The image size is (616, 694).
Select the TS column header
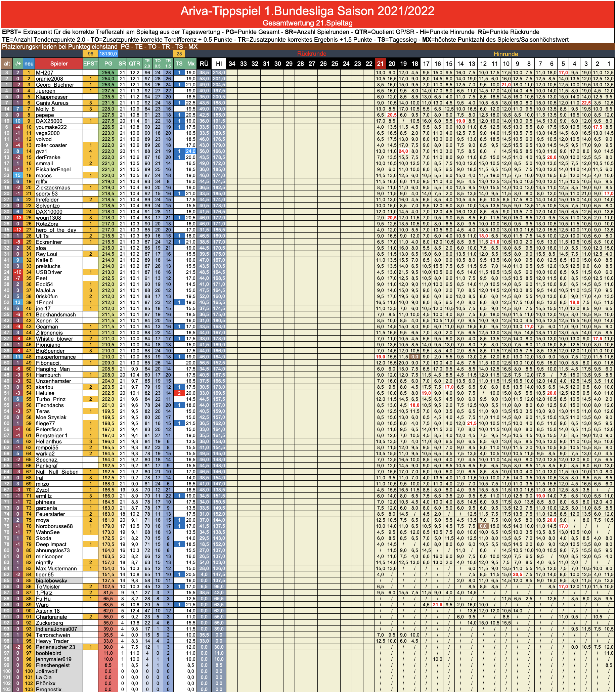pos(179,63)
